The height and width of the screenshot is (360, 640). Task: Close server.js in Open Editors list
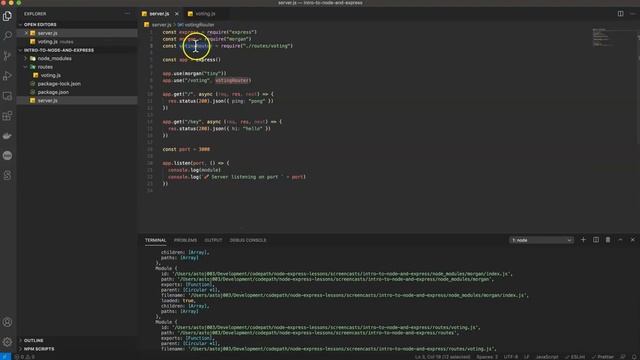click(x=27, y=33)
